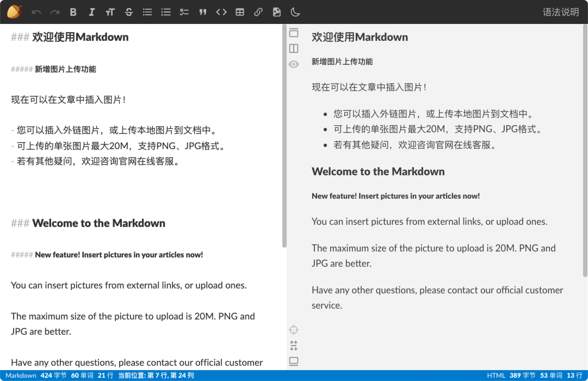This screenshot has width=588, height=381.
Task: Insert a code block
Action: (221, 12)
